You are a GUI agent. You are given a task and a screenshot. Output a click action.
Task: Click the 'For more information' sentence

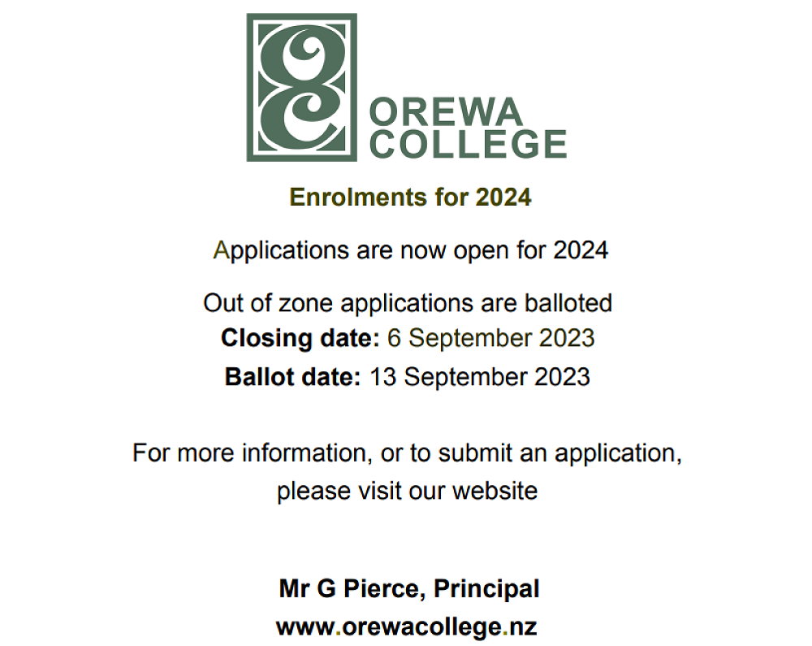[x=407, y=453]
